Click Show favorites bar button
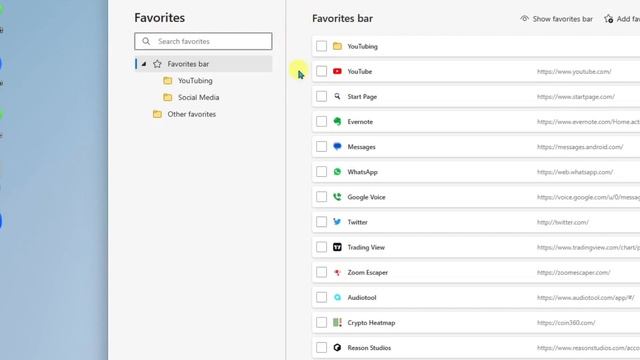The width and height of the screenshot is (640, 360). pyautogui.click(x=556, y=19)
